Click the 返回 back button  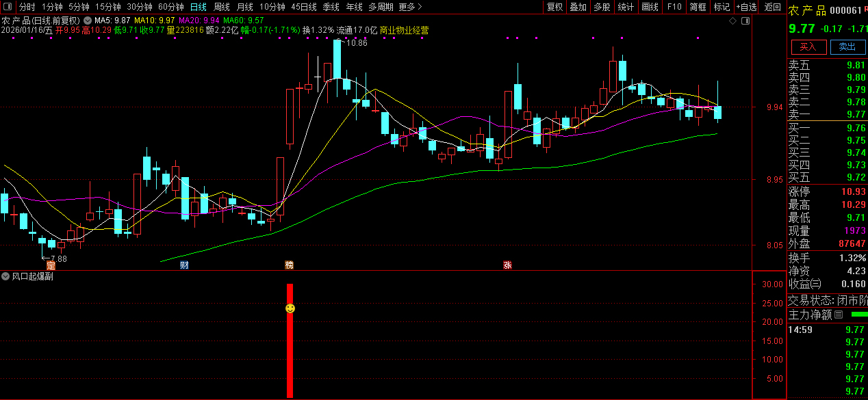[x=773, y=7]
